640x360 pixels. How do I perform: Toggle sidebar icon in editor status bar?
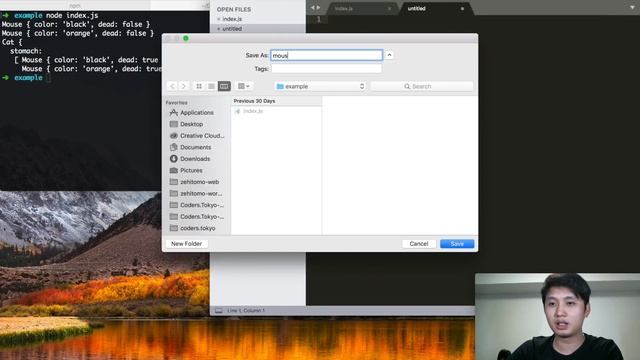[x=219, y=311]
